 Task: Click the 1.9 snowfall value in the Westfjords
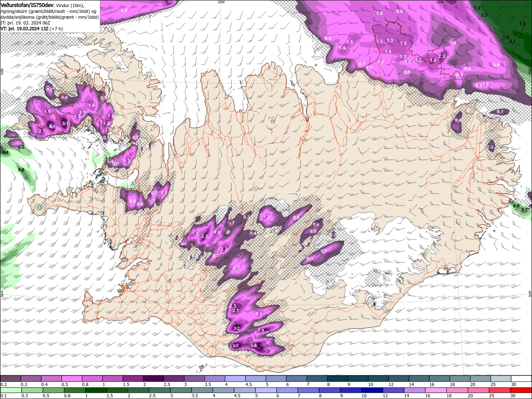(x=47, y=112)
